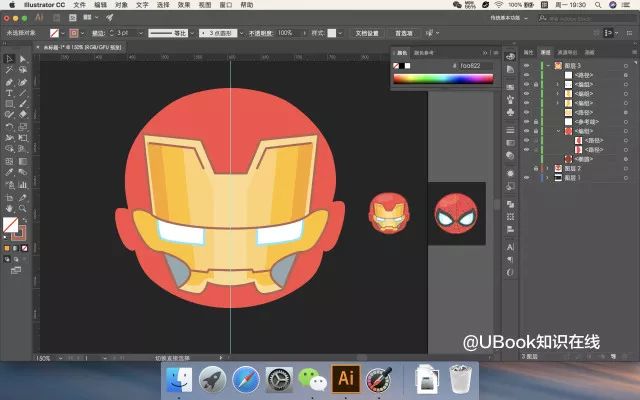
Task: Select the Artboard tool
Action: (x=9, y=198)
